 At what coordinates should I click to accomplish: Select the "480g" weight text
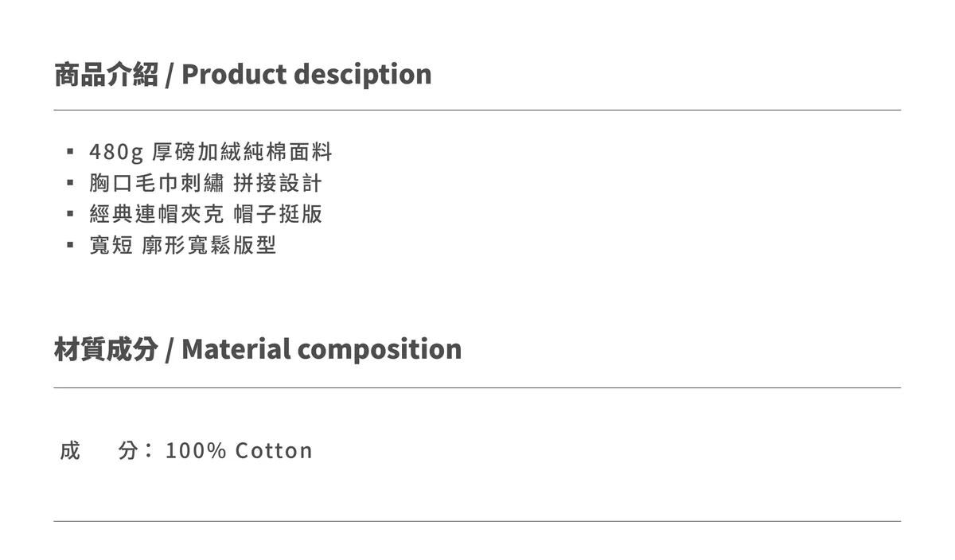[x=116, y=151]
